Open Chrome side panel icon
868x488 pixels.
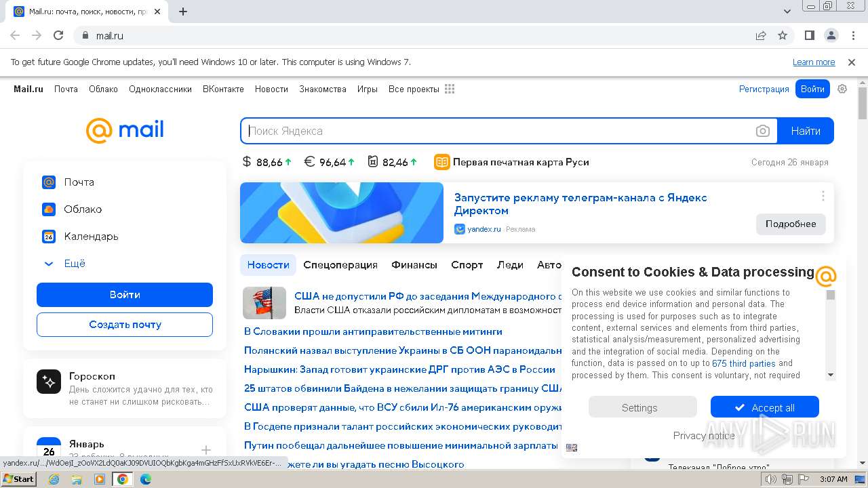810,35
